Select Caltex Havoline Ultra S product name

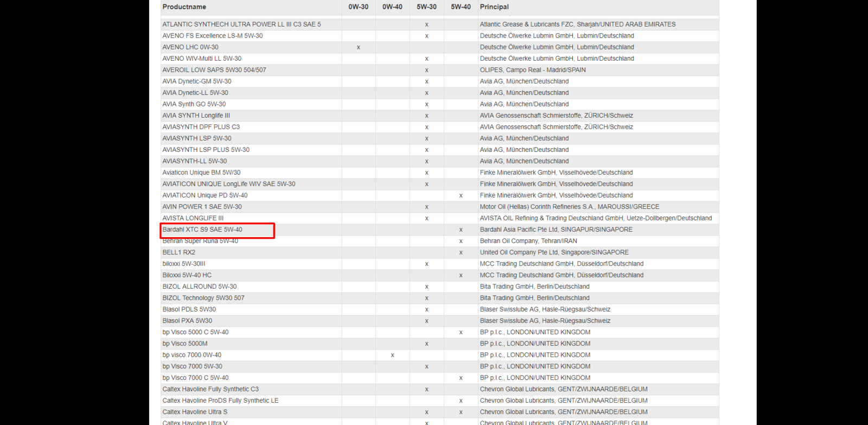point(195,412)
